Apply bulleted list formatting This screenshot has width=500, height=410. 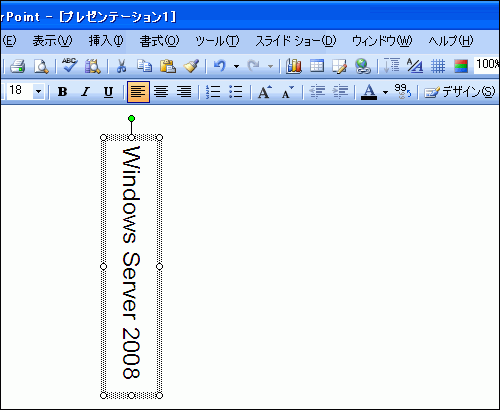tap(236, 91)
